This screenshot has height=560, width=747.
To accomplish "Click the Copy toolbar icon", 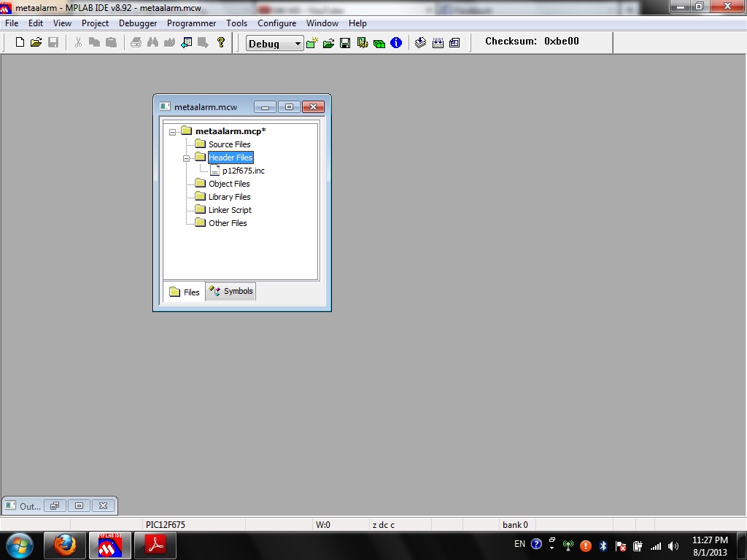I will point(94,42).
